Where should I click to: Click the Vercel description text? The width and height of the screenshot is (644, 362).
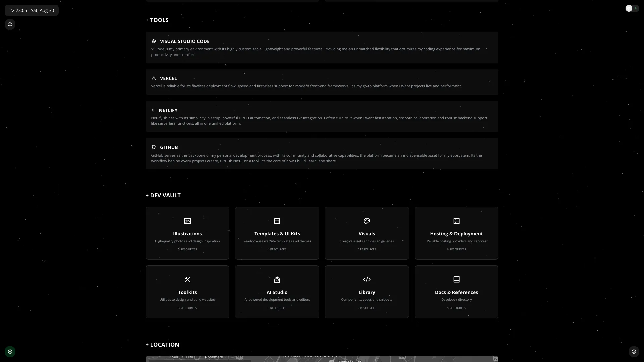point(306,86)
